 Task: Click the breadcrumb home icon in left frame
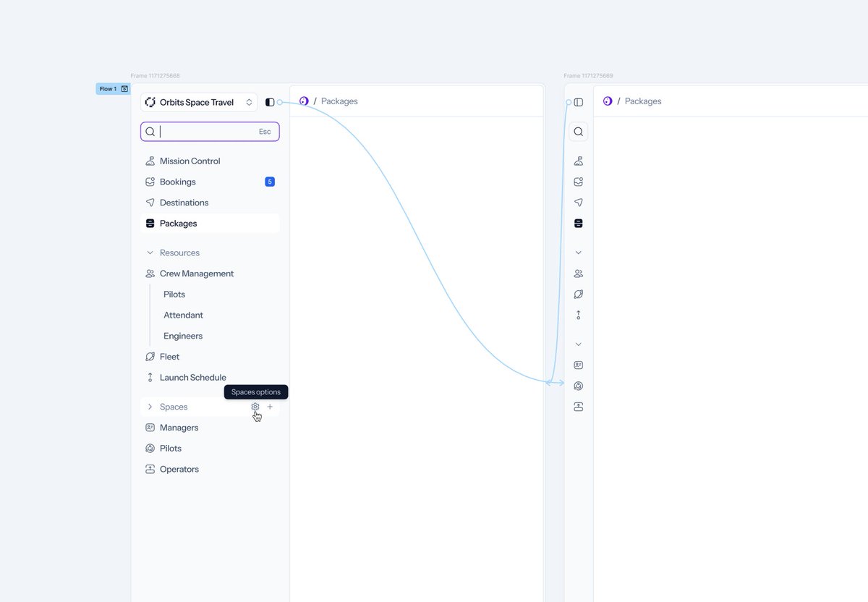(304, 101)
